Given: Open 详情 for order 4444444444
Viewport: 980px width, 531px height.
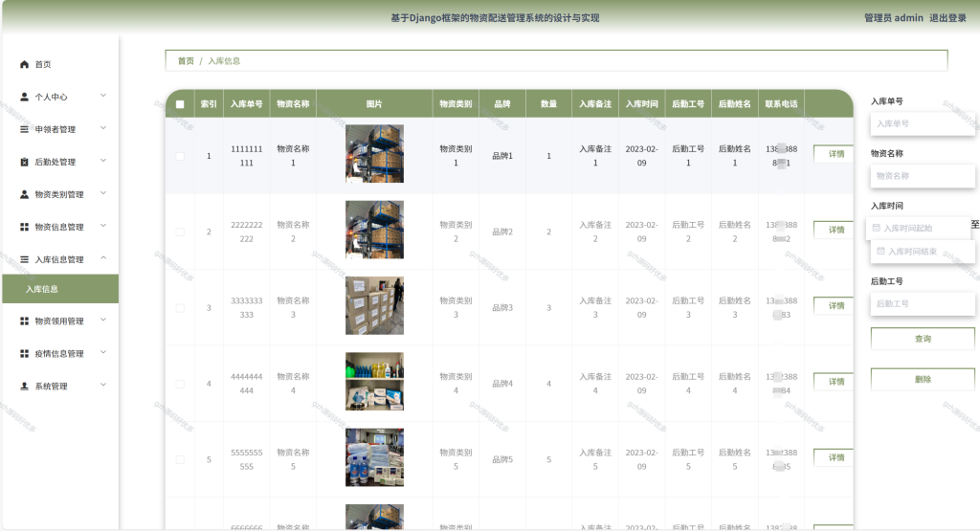Looking at the screenshot, I should click(834, 382).
